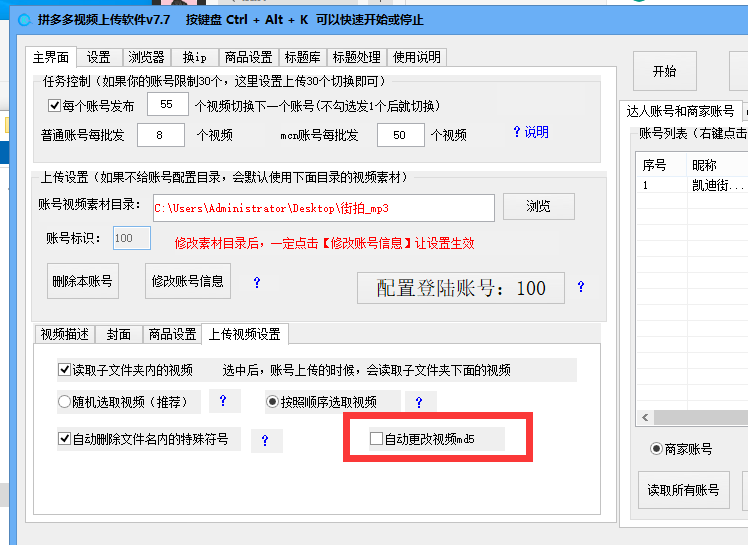The image size is (748, 545).
Task: Click help icon next to 自动删除文件名内的特殊符号
Action: click(x=265, y=440)
